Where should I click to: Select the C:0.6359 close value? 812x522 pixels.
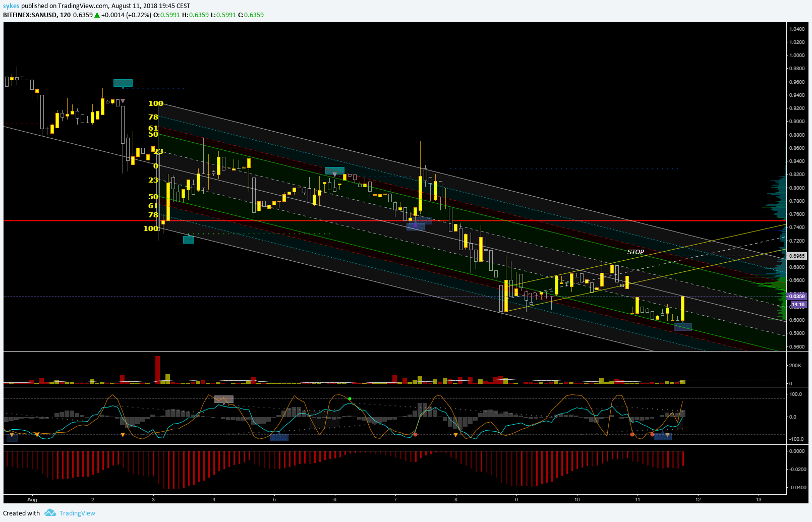pos(251,15)
